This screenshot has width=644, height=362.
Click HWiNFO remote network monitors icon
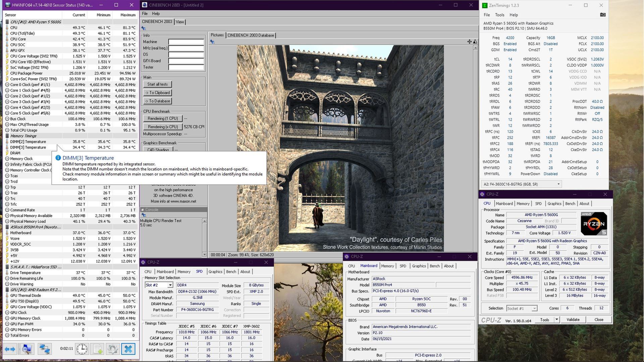point(44,349)
